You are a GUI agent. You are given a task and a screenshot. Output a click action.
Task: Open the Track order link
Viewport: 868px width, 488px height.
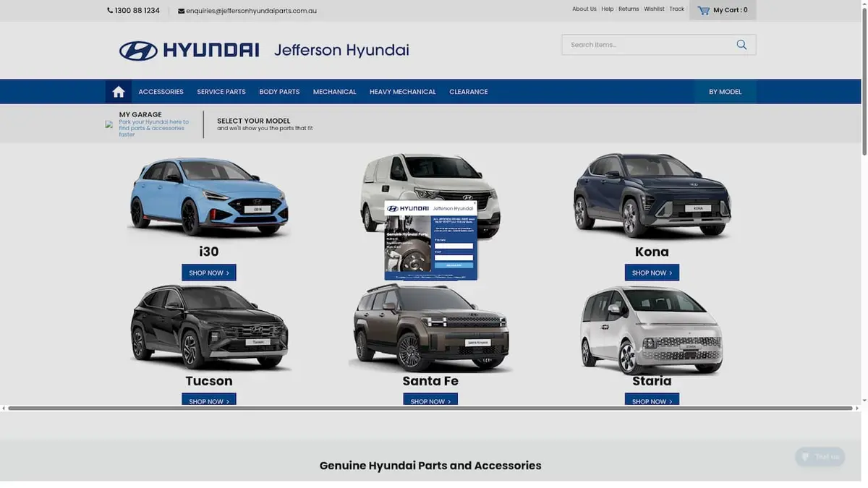(676, 9)
